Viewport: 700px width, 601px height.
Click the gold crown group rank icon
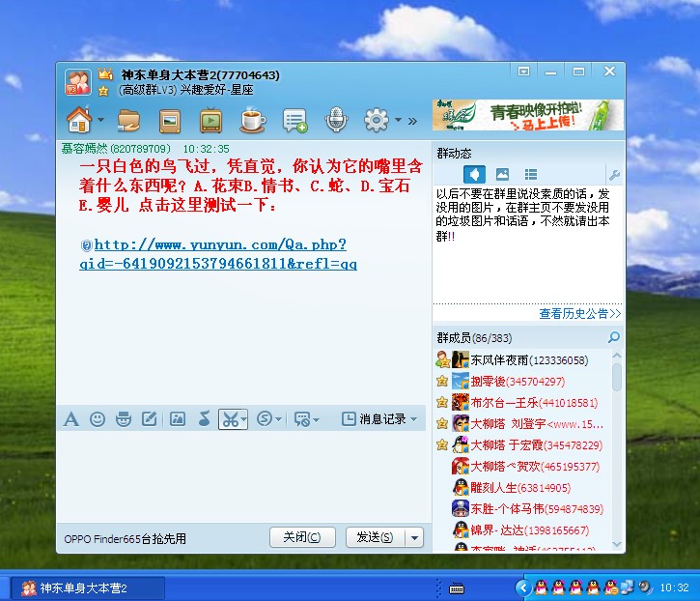click(x=105, y=73)
